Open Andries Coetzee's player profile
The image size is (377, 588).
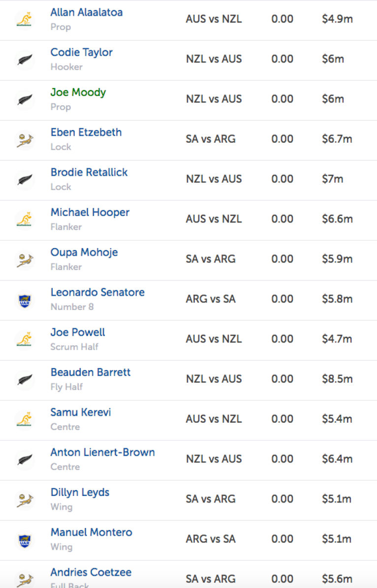click(x=91, y=572)
